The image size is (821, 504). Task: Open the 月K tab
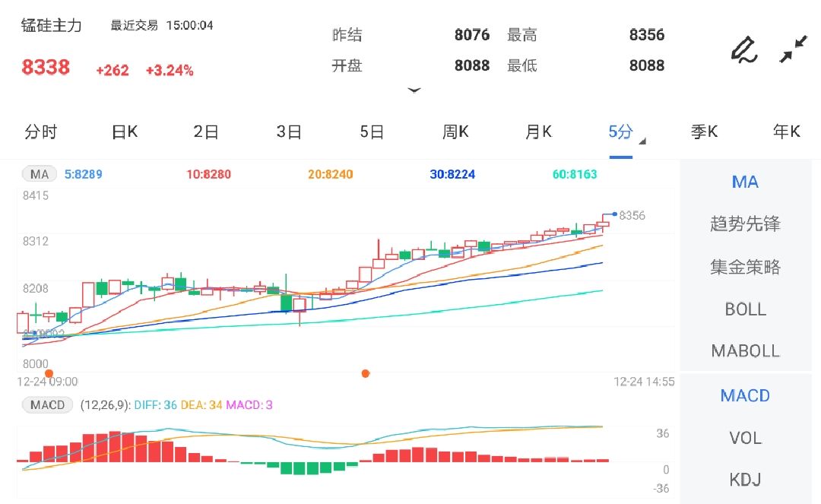538,132
